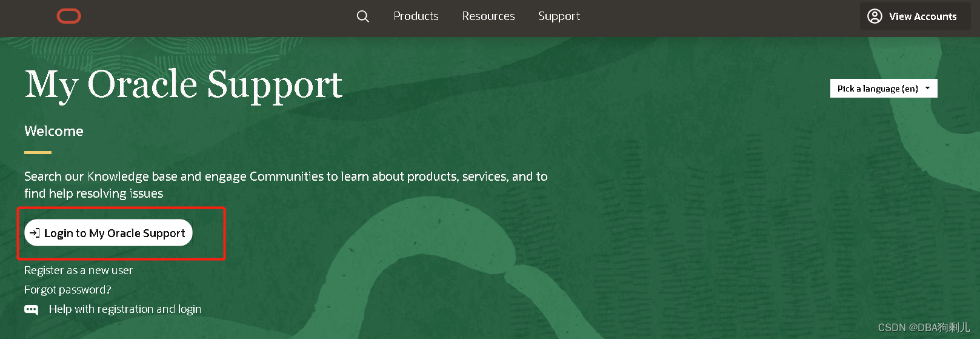Viewport: 980px width, 339px height.
Task: Open Register as a new user link
Action: [78, 270]
